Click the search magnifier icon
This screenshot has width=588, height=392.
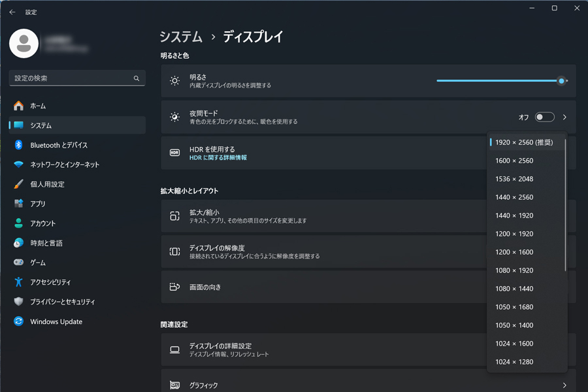coord(137,78)
